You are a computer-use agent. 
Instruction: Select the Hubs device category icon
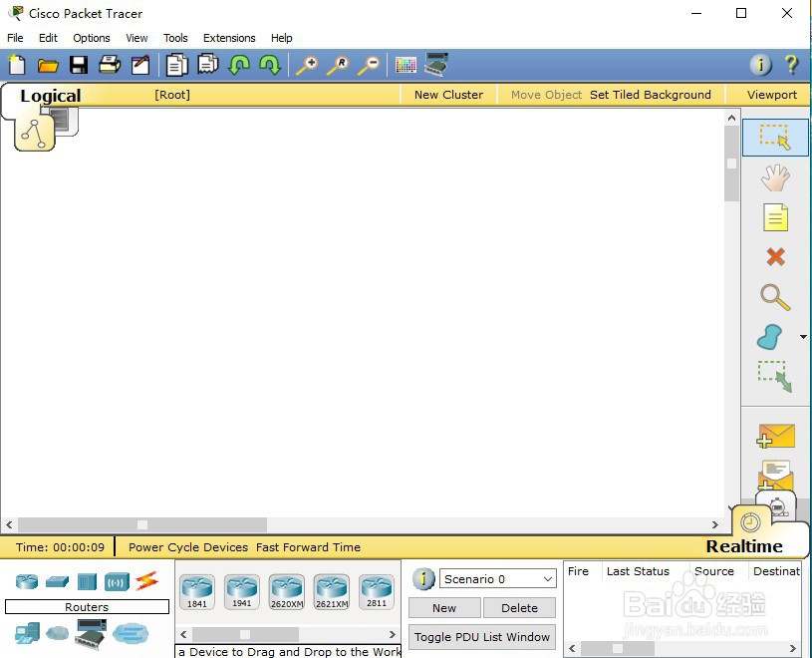point(87,582)
